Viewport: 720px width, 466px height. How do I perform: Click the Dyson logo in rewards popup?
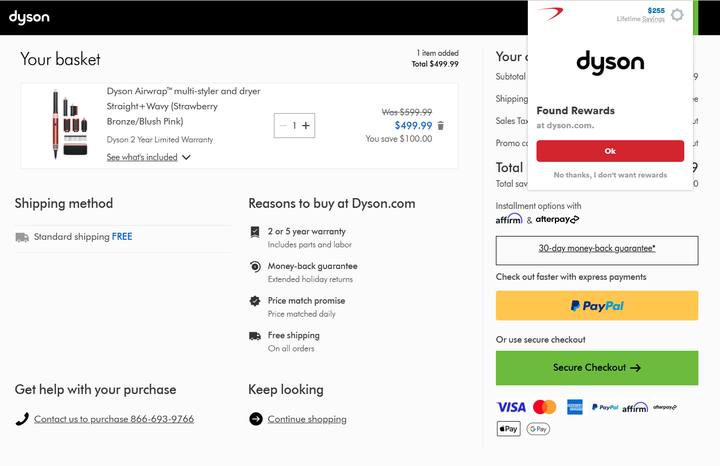coord(610,62)
